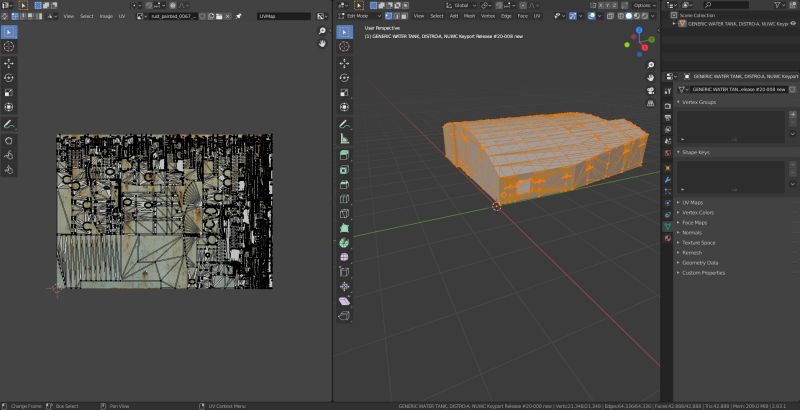Image resolution: width=800 pixels, height=410 pixels.
Task: Add a vertex group with plus button
Action: pyautogui.click(x=793, y=115)
